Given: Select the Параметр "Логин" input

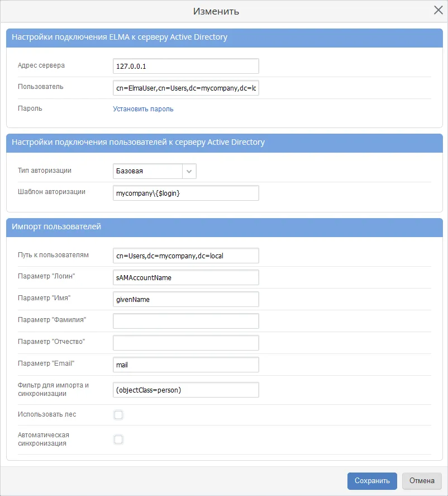Looking at the screenshot, I should pyautogui.click(x=185, y=277).
